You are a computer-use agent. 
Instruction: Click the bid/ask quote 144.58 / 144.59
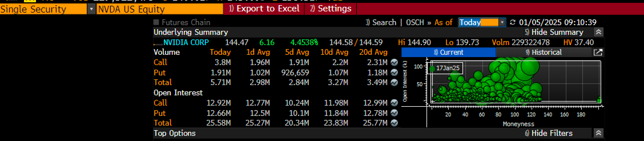coord(356,43)
